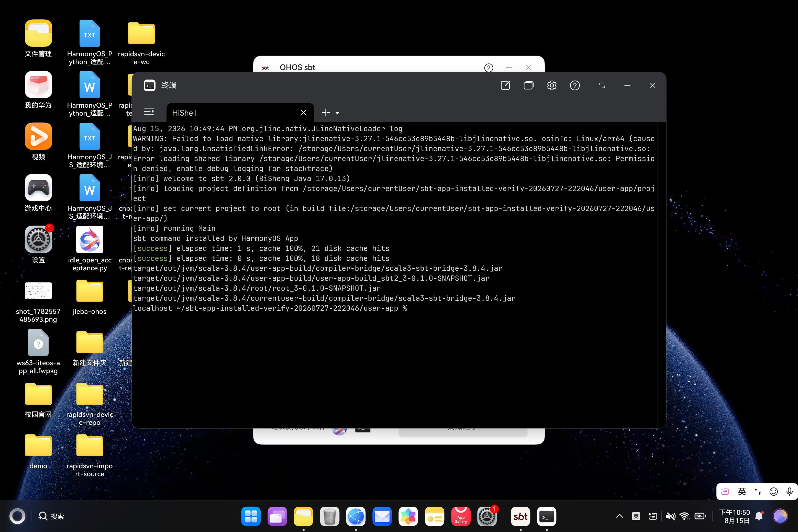Open new window icon in terminal title bar
The height and width of the screenshot is (532, 798).
pyautogui.click(x=505, y=85)
